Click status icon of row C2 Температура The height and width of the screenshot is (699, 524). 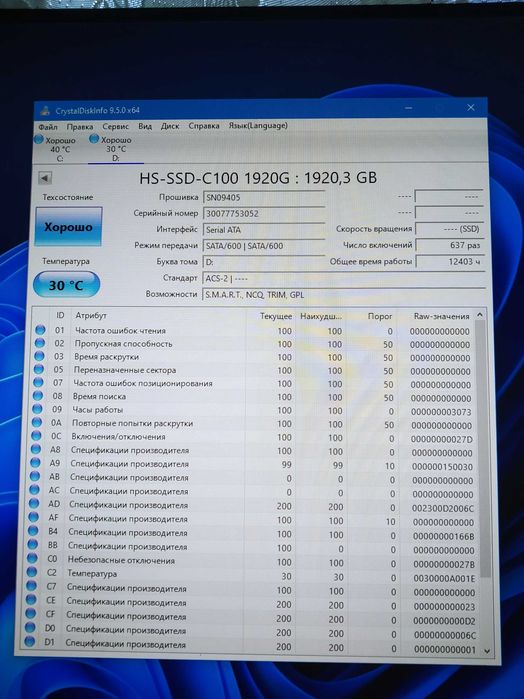pyautogui.click(x=32, y=572)
